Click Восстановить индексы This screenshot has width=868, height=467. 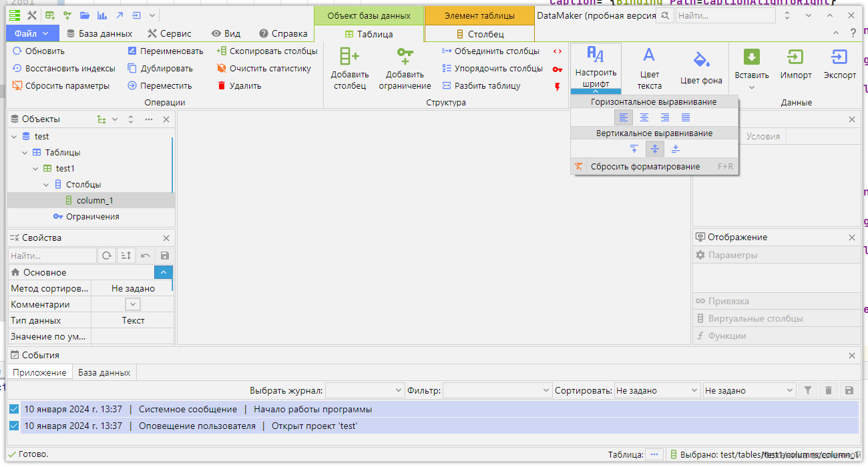tap(63, 68)
